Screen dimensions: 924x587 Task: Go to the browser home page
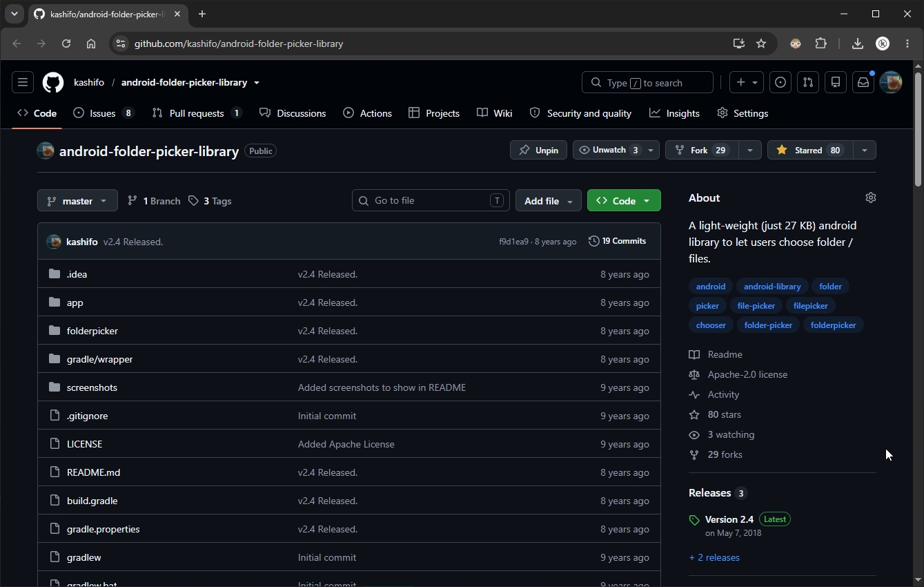(x=91, y=44)
